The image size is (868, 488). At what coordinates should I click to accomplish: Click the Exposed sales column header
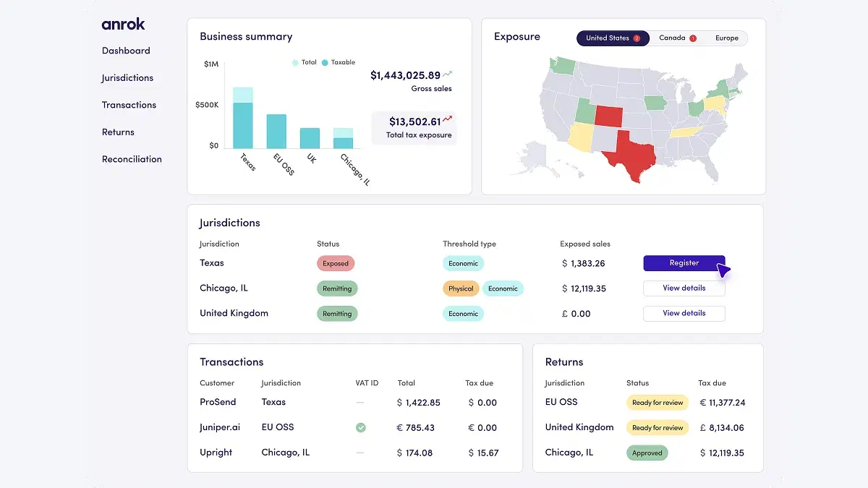click(585, 244)
